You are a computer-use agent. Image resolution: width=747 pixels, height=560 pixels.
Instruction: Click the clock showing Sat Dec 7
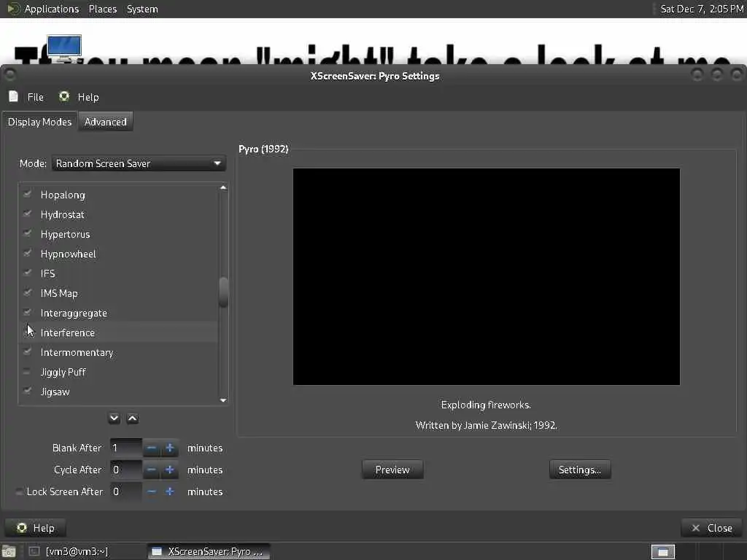pos(701,9)
